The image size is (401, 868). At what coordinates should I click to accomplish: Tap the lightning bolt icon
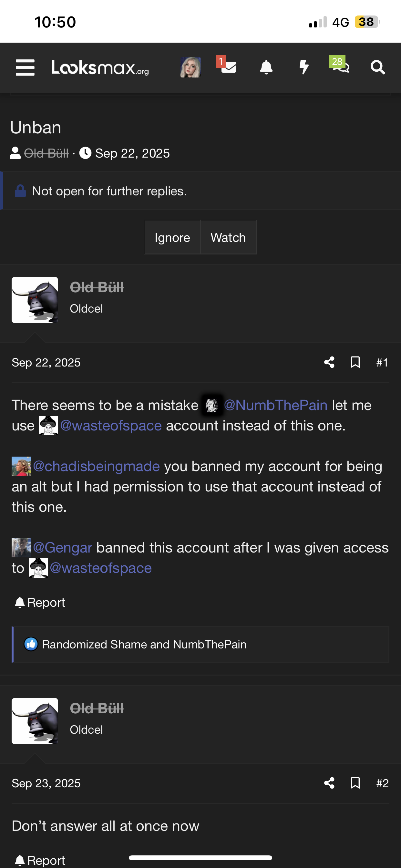[303, 67]
